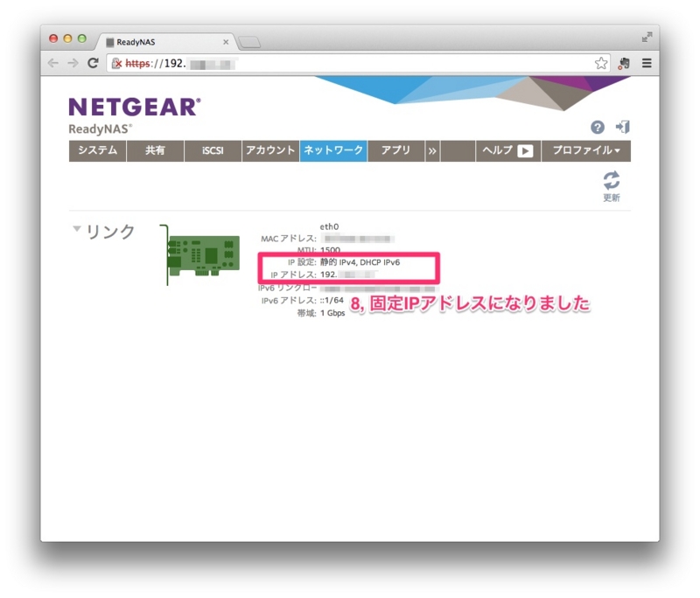Play help video icon in ヘルプ
This screenshot has width=700, height=598.
(x=525, y=151)
